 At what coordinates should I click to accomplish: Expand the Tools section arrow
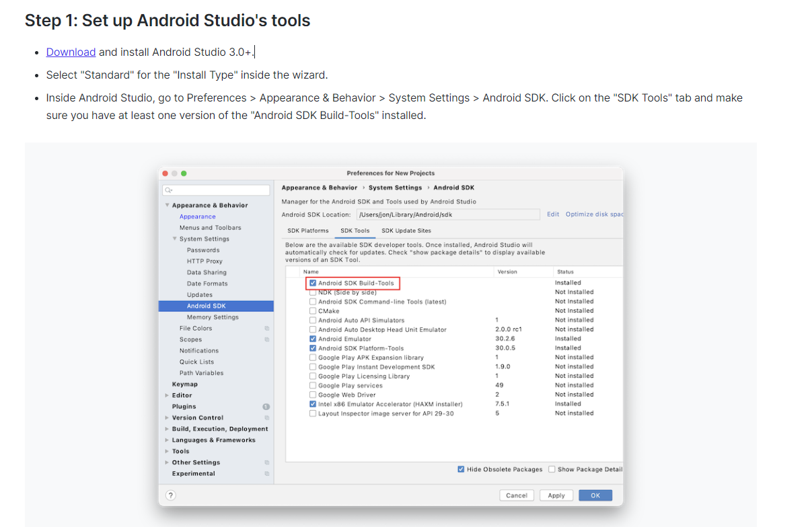[x=168, y=452]
